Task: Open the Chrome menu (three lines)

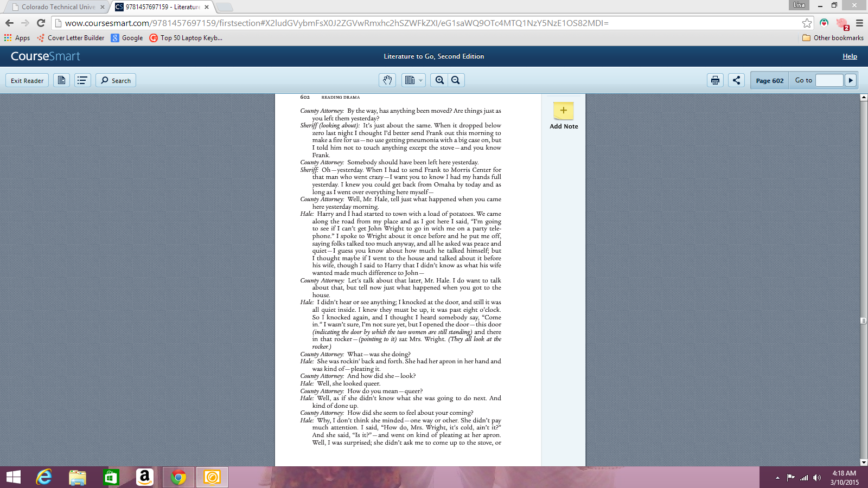Action: [x=859, y=23]
